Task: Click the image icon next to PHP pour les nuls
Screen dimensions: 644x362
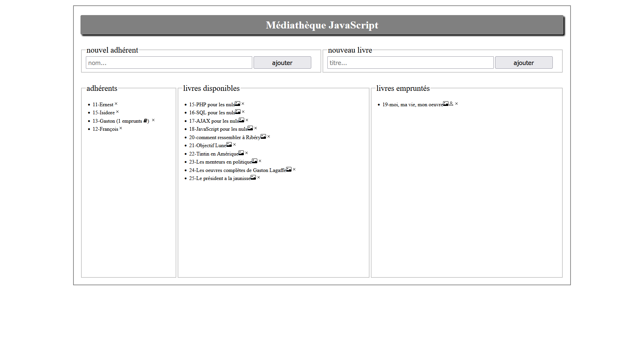Action: tap(237, 104)
